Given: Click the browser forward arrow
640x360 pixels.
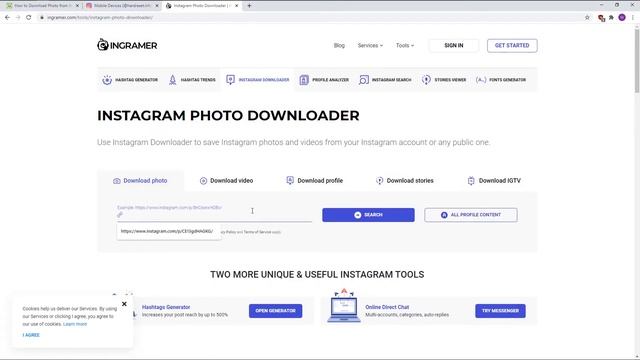Looking at the screenshot, I should [18, 18].
